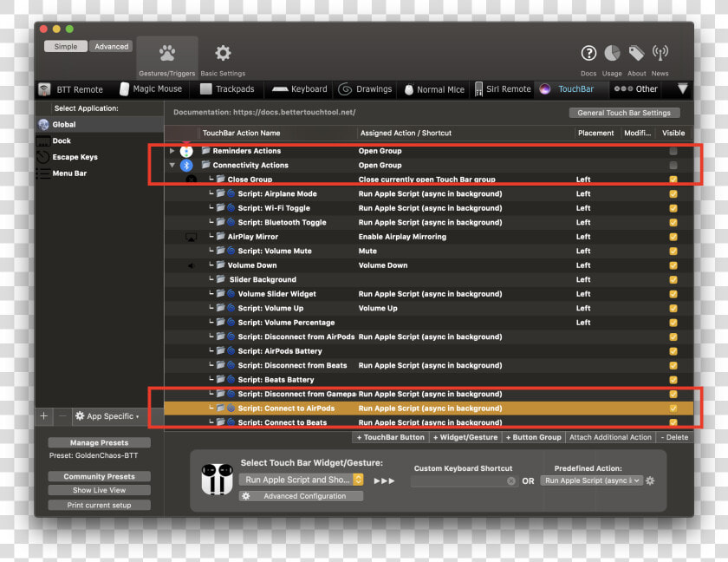Toggle Visible checkbox for Connectivity Actions
This screenshot has height=562, width=728.
click(673, 166)
